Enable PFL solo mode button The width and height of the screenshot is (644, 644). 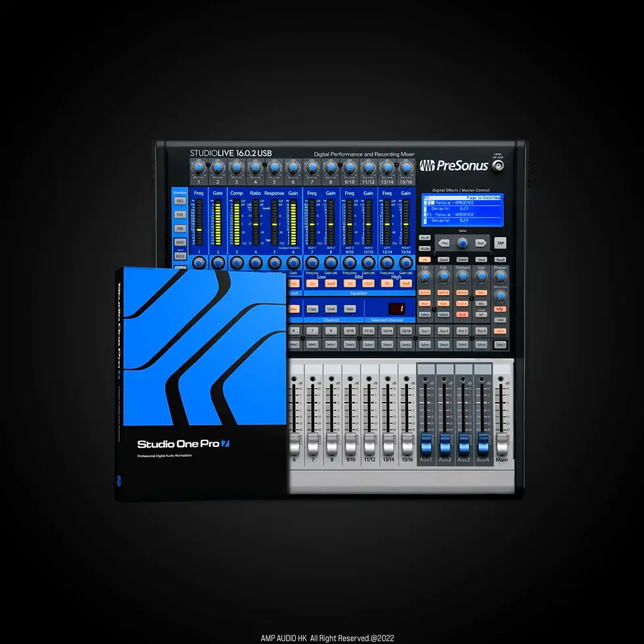(481, 293)
